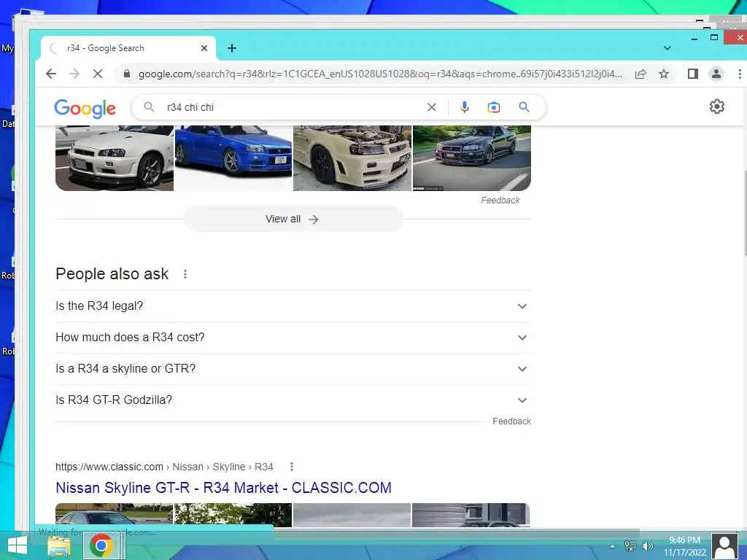Search by image with camera icon

(x=494, y=108)
